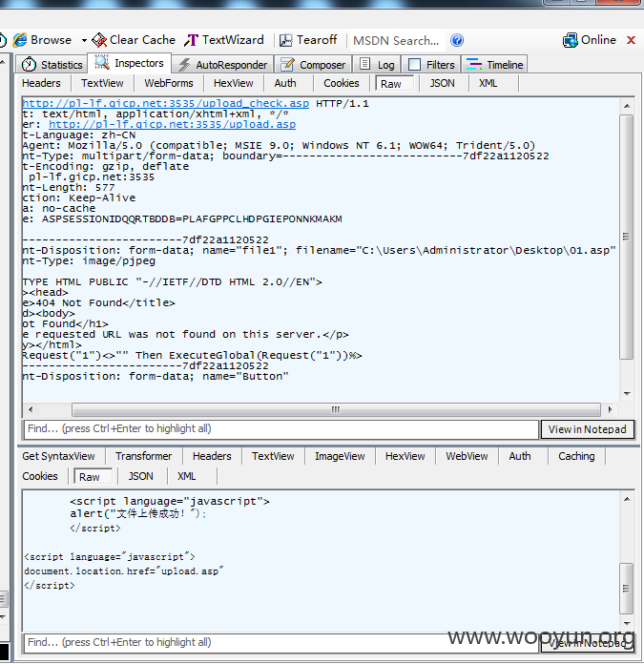Screen dimensions: 644x664
Task: Open the Caching response tab
Action: [576, 456]
